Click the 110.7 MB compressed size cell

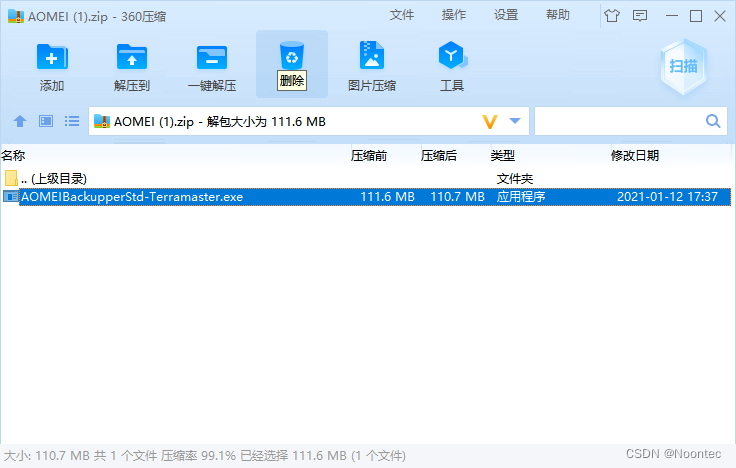[x=458, y=197]
